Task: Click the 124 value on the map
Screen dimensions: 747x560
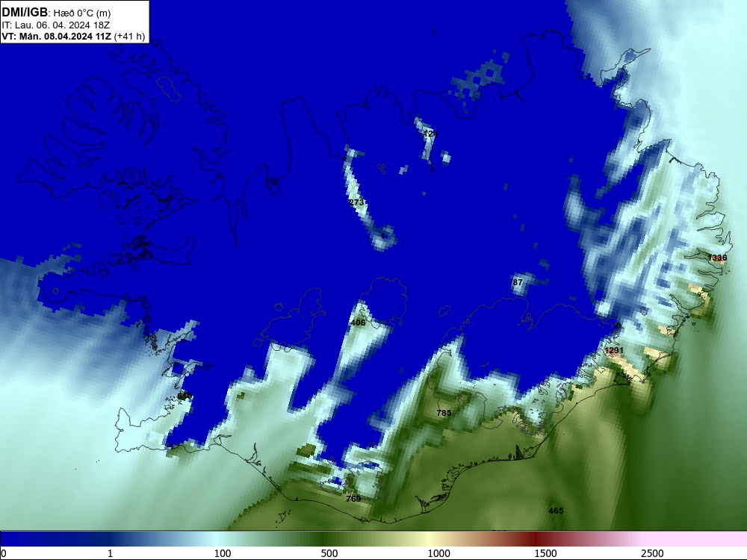Action: 430,134
